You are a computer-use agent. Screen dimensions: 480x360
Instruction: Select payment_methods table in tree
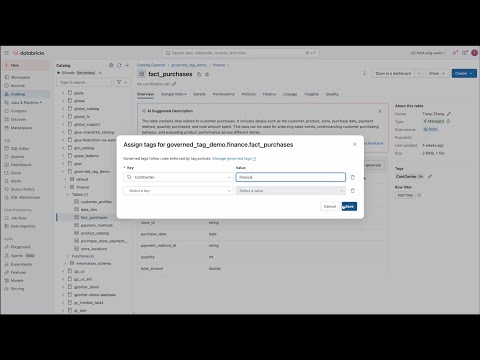click(97, 225)
